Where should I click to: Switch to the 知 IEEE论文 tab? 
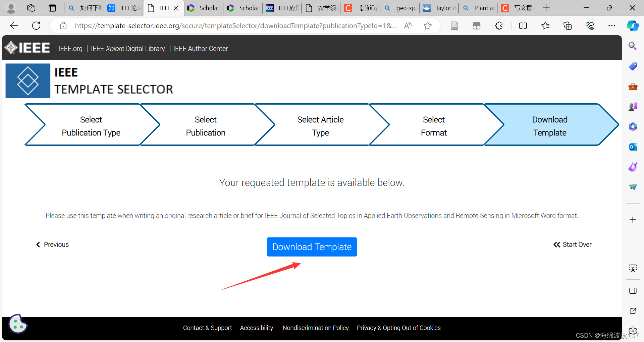click(x=124, y=8)
